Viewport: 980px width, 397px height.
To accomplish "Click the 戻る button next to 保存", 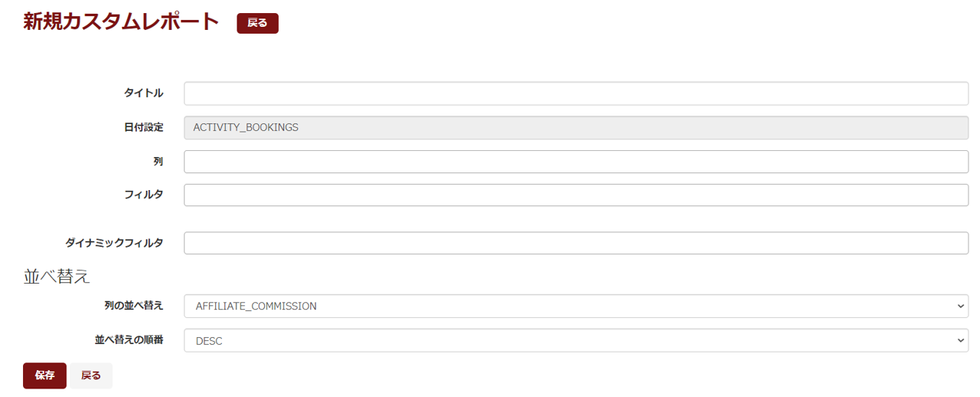I will 91,376.
